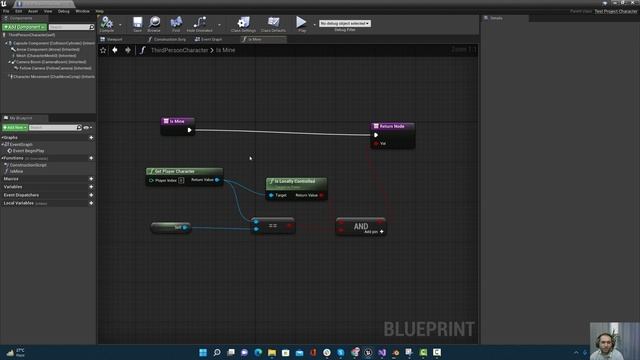Image resolution: width=640 pixels, height=360 pixels.
Task: Collapse the Graphs section
Action: tap(2, 138)
